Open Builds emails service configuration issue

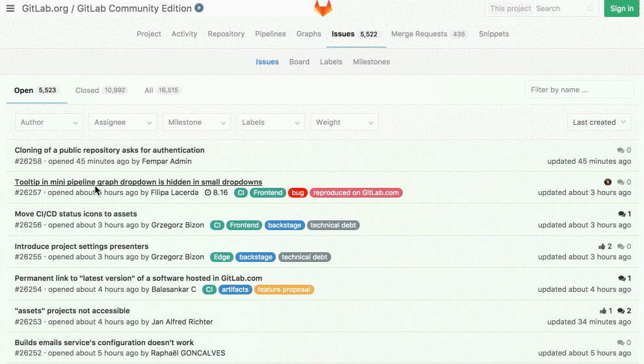click(x=104, y=343)
